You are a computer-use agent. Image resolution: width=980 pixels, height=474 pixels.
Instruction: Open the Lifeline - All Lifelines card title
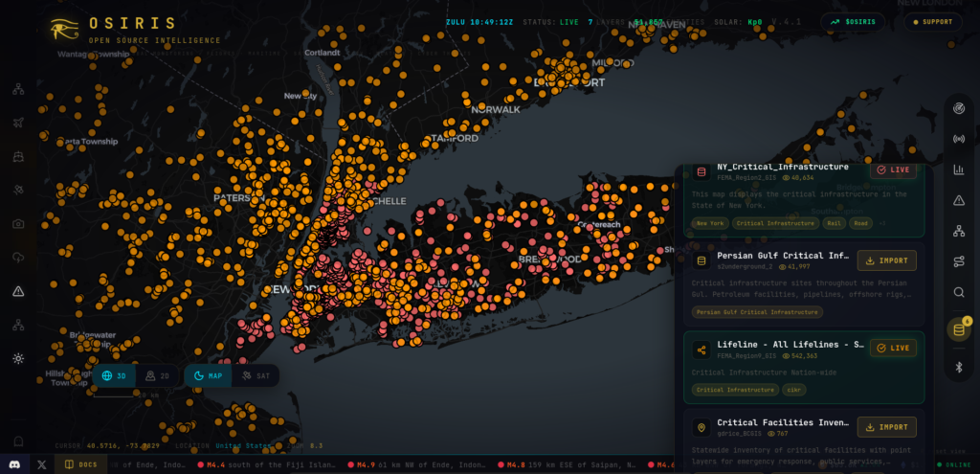click(x=791, y=345)
